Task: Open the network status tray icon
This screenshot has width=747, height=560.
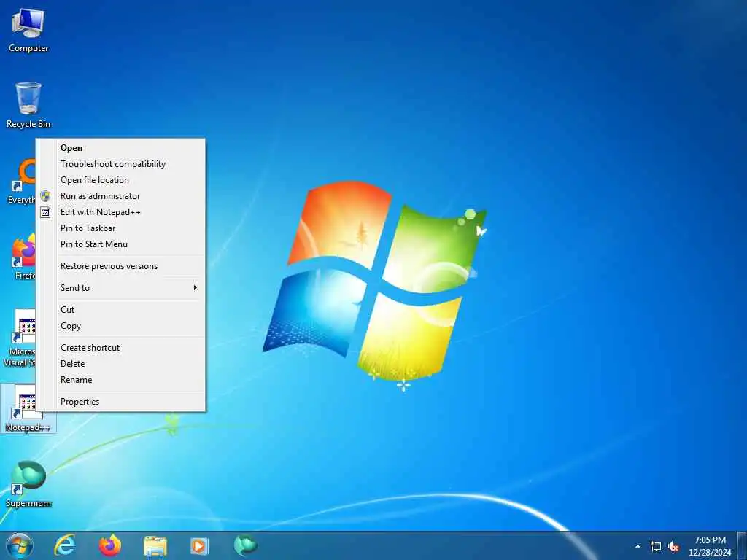Action: point(656,547)
